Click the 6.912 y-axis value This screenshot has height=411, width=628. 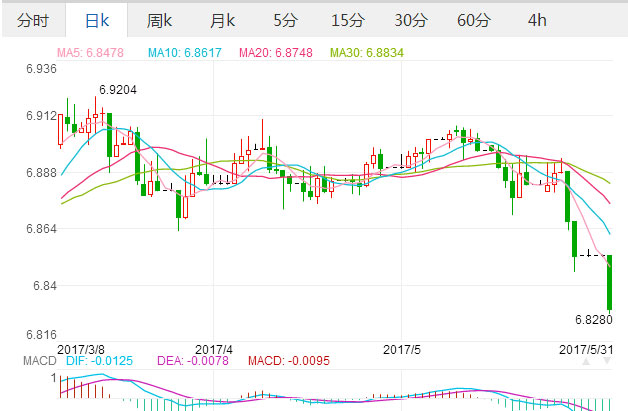(41, 116)
